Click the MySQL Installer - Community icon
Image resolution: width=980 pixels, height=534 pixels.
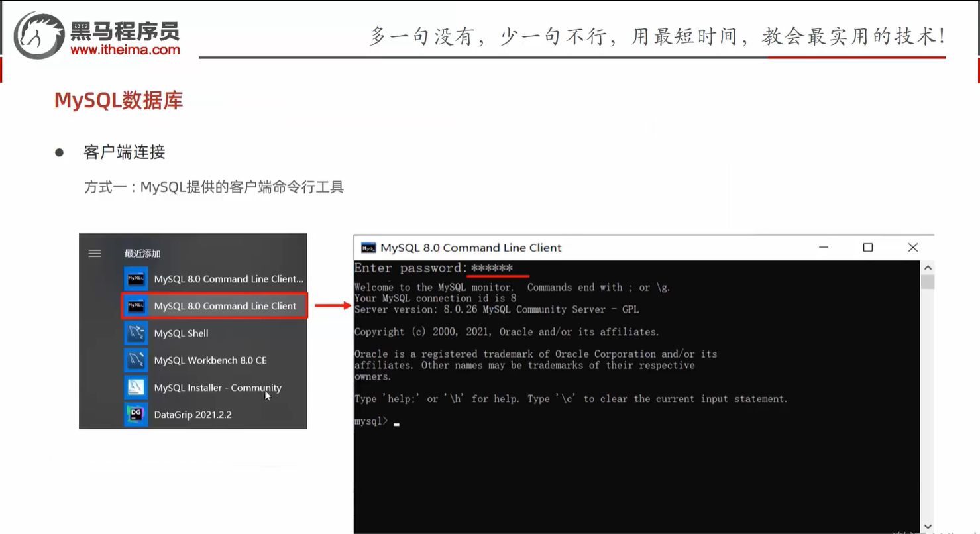pos(136,388)
